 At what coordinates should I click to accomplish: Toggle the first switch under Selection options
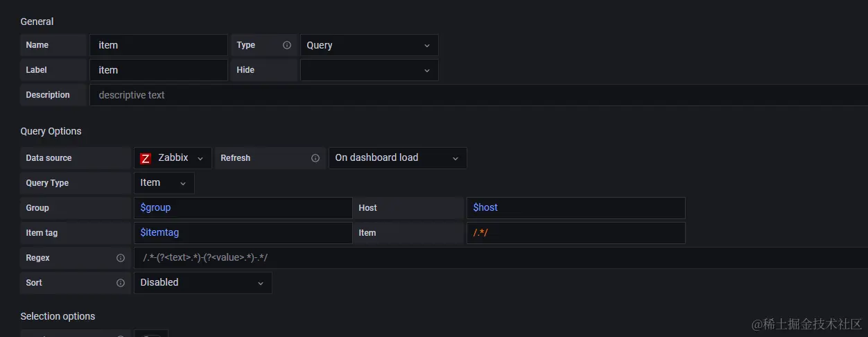[x=151, y=334]
